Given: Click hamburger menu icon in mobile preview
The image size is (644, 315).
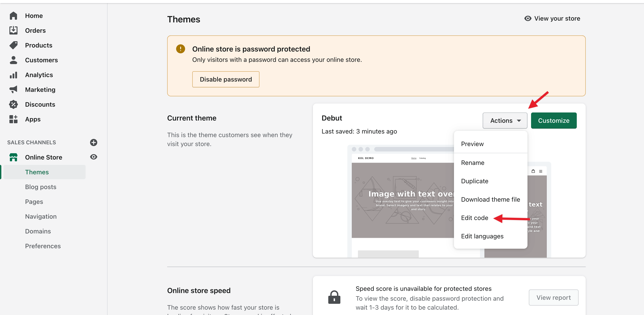Looking at the screenshot, I should click(540, 171).
